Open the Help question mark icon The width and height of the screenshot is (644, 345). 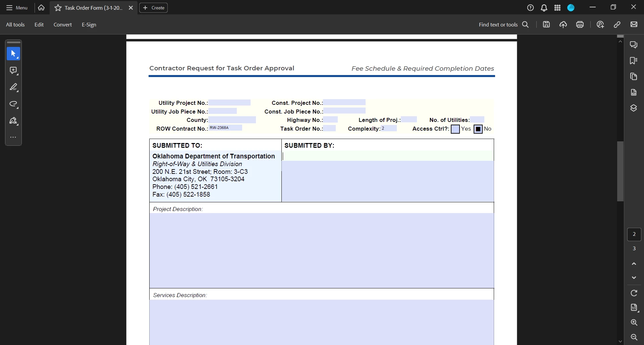click(x=530, y=8)
